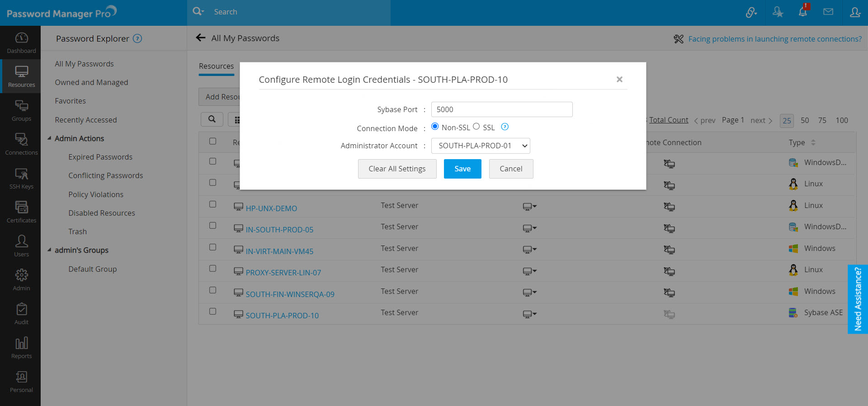The image size is (868, 406).
Task: Check the box for SOUTH-PLA-PROD-10 row
Action: tap(212, 312)
